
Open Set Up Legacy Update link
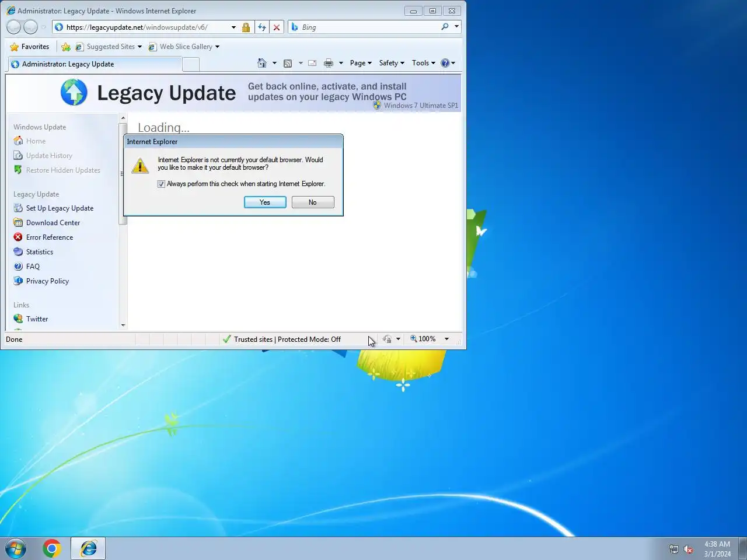[x=60, y=208]
